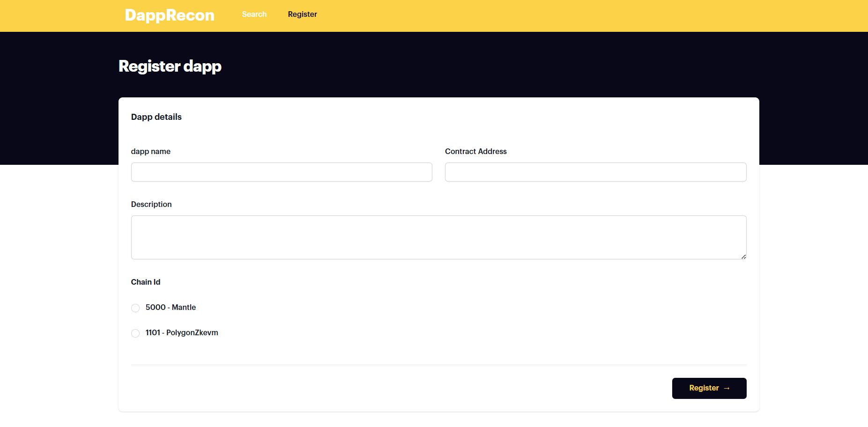The width and height of the screenshot is (868, 427).
Task: Click the 'dapp name' field label
Action: pos(151,152)
